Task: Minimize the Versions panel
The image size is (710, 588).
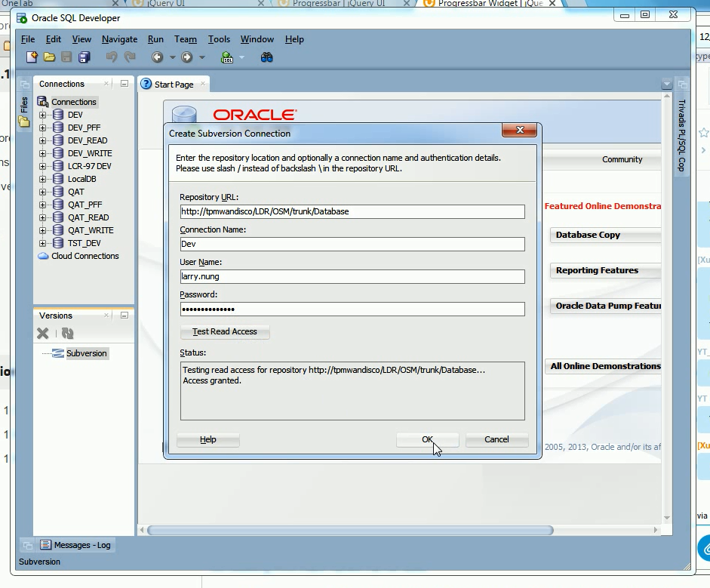Action: pos(124,316)
